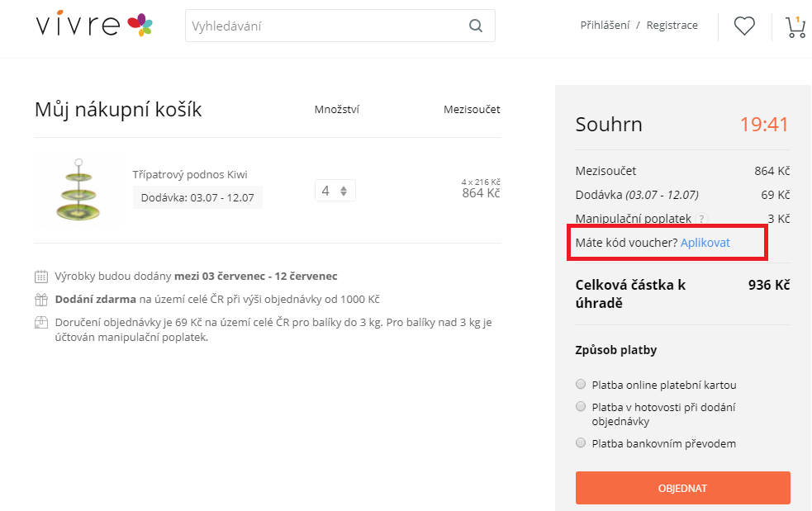Image resolution: width=812 pixels, height=511 pixels.
Task: Click the gift icon next to Dodání zdarma
Action: (40, 298)
